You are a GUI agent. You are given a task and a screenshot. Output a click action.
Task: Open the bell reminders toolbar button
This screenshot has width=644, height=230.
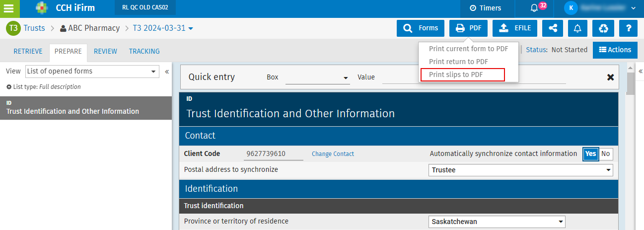click(x=577, y=28)
